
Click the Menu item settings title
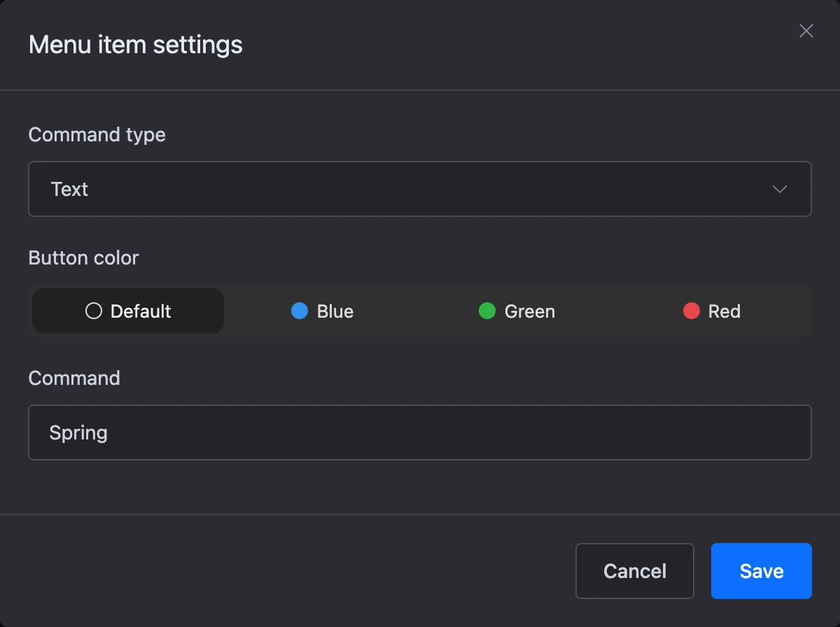pos(136,45)
